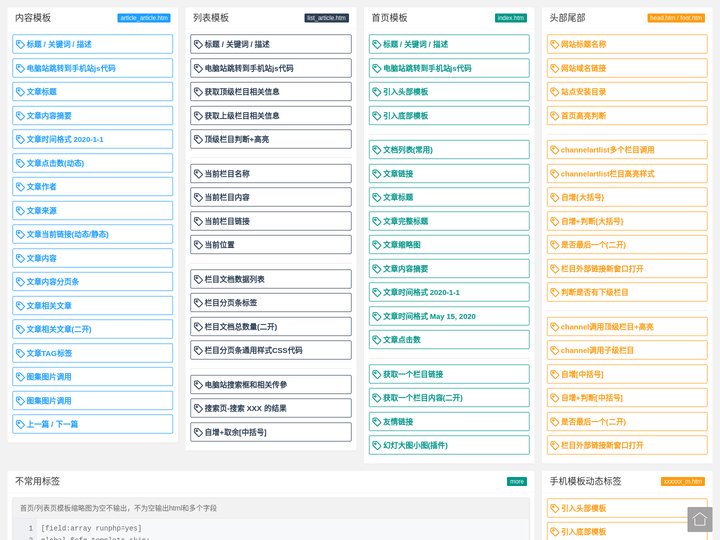The image size is (720, 540).
Task: Select channel调用子级栏目
Action: click(627, 350)
